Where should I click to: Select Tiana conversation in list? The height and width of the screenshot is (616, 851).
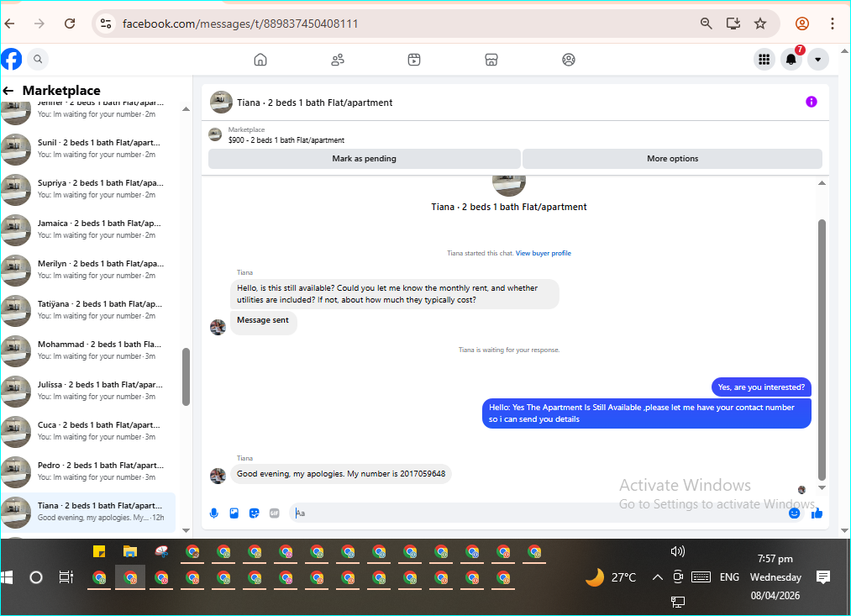pos(88,512)
